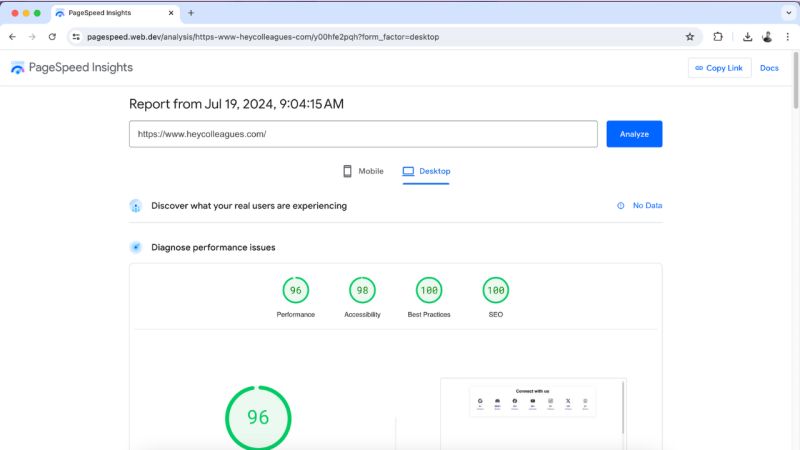Click the Performance score gauge 96
800x450 pixels.
295,291
